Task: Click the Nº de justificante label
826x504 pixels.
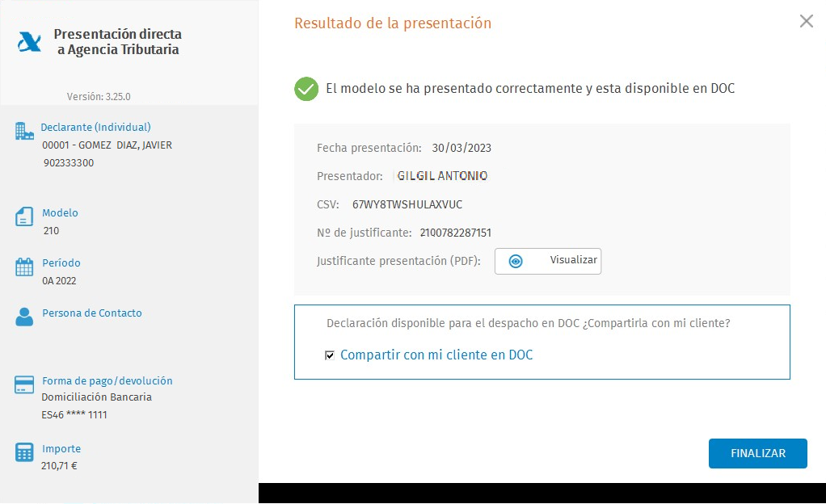Action: (364, 233)
